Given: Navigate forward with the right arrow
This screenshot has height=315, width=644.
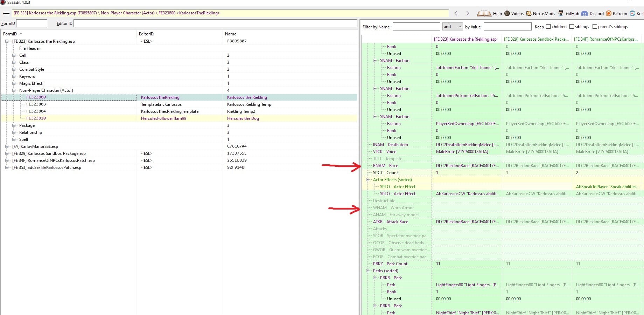Looking at the screenshot, I should pyautogui.click(x=468, y=13).
